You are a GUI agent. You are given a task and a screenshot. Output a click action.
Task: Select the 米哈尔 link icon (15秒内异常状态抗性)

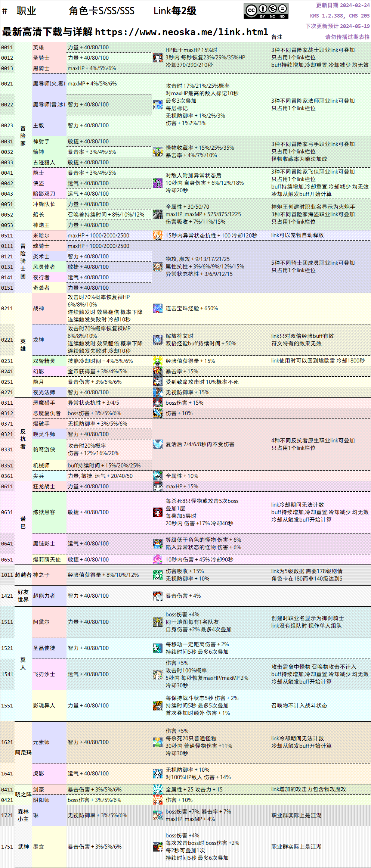click(158, 236)
